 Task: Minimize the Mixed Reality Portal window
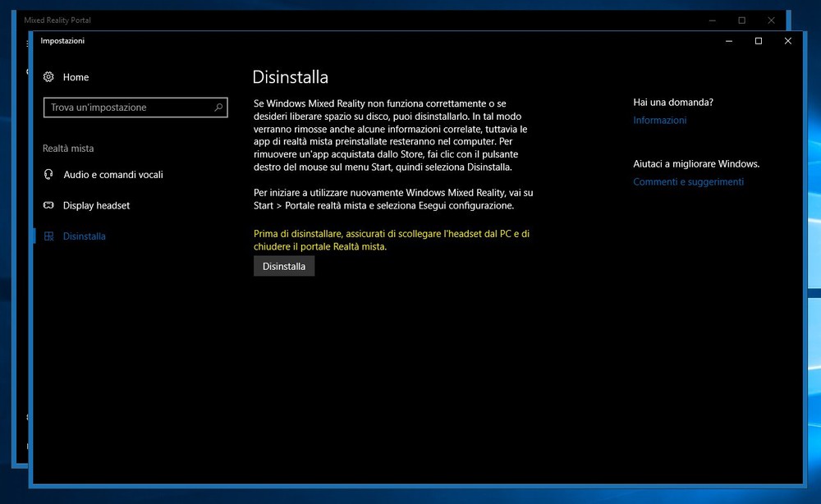[712, 21]
